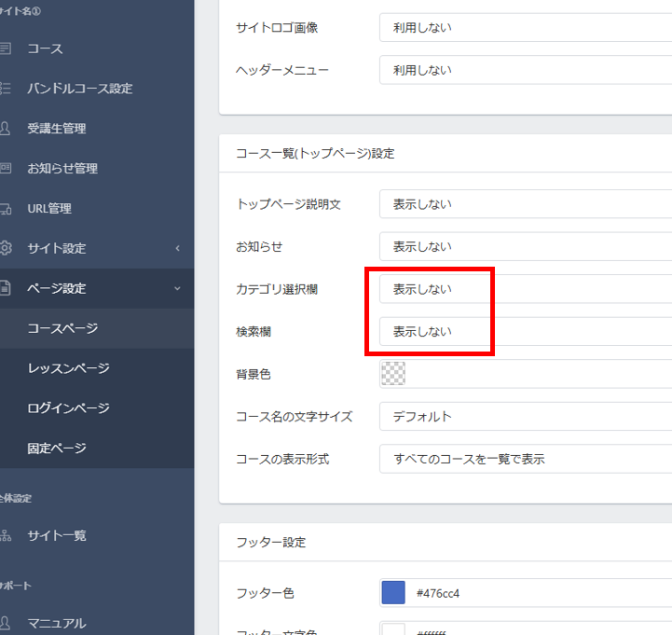Click the URL管理 icon
This screenshot has width=672, height=635.
(6, 209)
